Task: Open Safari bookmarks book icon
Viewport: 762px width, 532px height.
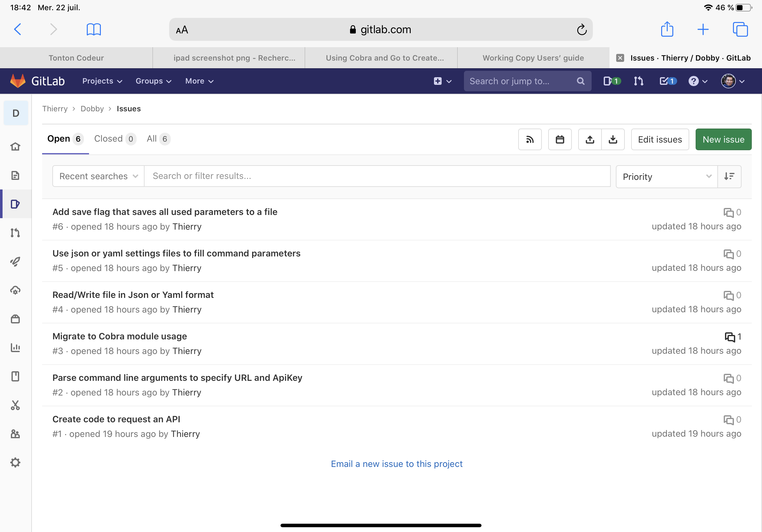Action: 93,30
